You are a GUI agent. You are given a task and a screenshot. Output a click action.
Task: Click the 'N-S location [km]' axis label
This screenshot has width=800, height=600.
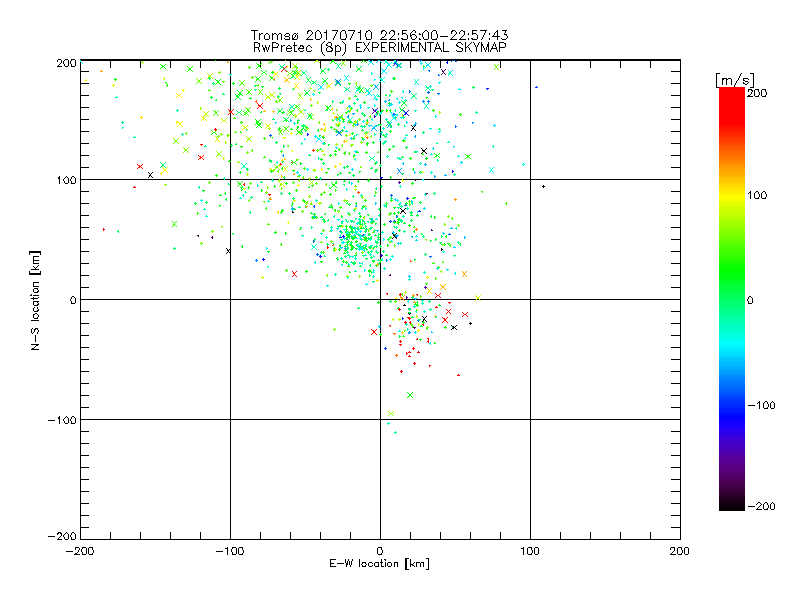(35, 301)
